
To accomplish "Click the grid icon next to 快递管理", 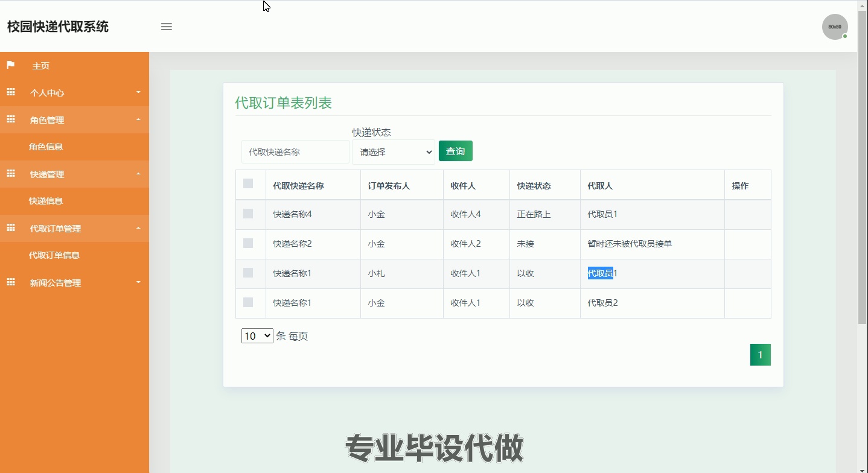I will click(x=10, y=174).
